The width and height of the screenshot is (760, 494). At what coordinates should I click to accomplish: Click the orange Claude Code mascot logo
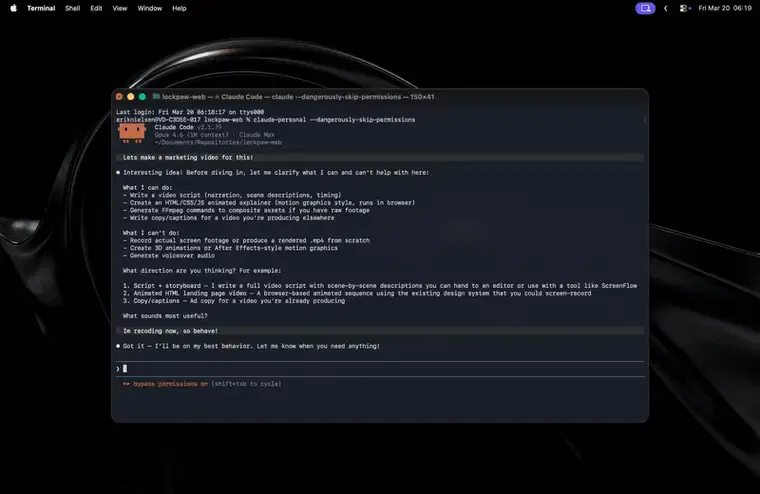coord(132,133)
